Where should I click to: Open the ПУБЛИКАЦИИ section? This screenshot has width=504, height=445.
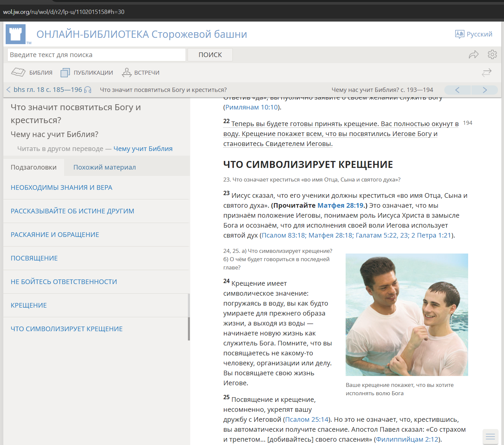pos(87,73)
